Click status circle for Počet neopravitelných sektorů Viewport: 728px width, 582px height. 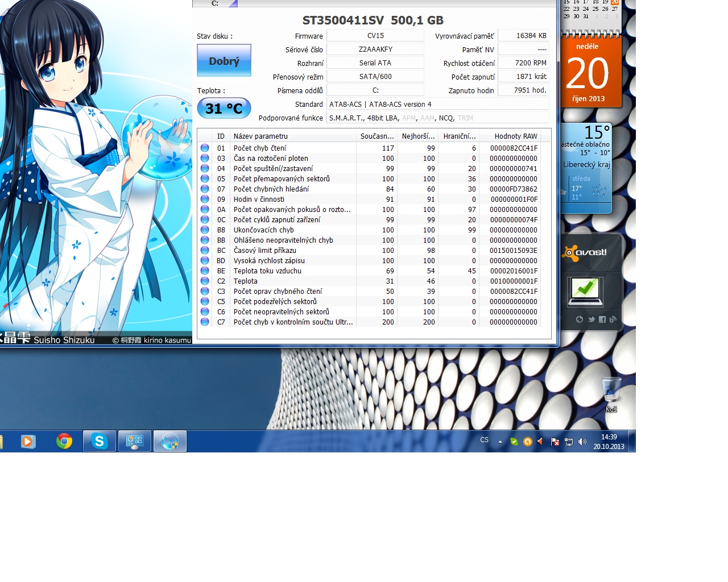point(205,311)
